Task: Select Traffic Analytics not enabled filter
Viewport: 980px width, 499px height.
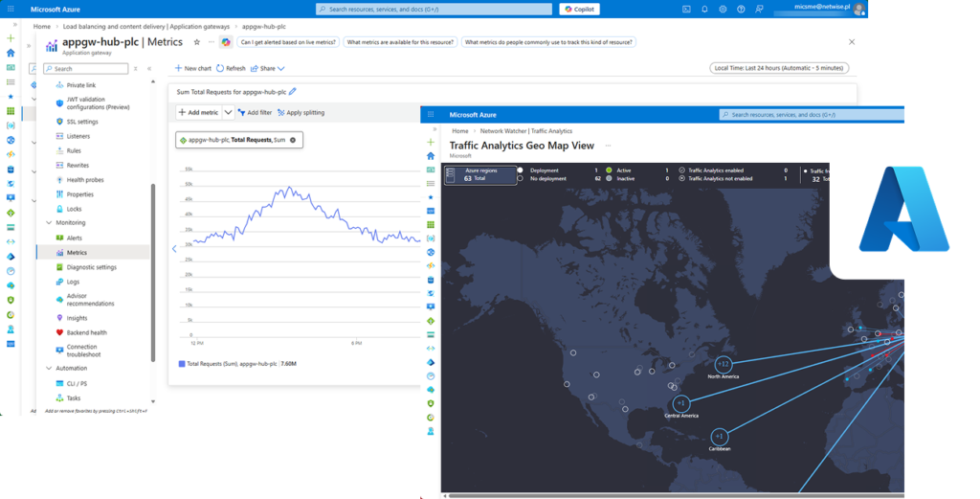Action: (681, 178)
